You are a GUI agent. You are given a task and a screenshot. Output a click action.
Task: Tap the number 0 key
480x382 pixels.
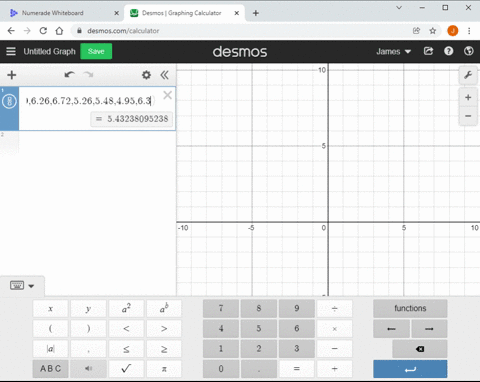tap(221, 369)
